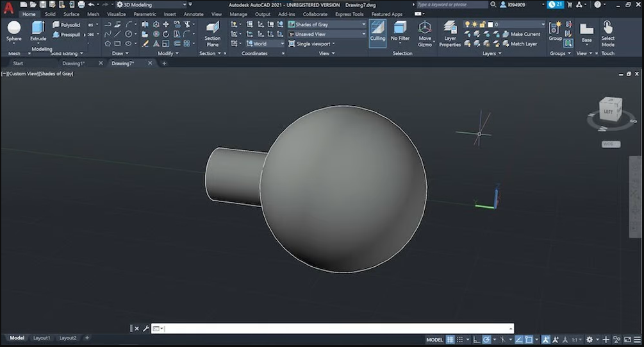Open the 3D Modeling workspace dropdown

[151, 4]
